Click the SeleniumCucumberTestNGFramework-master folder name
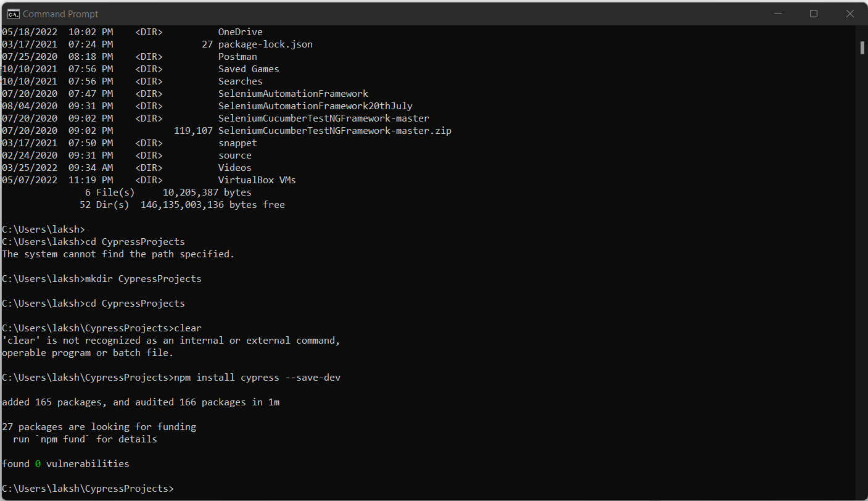Viewport: 868px width, 501px height. 324,118
